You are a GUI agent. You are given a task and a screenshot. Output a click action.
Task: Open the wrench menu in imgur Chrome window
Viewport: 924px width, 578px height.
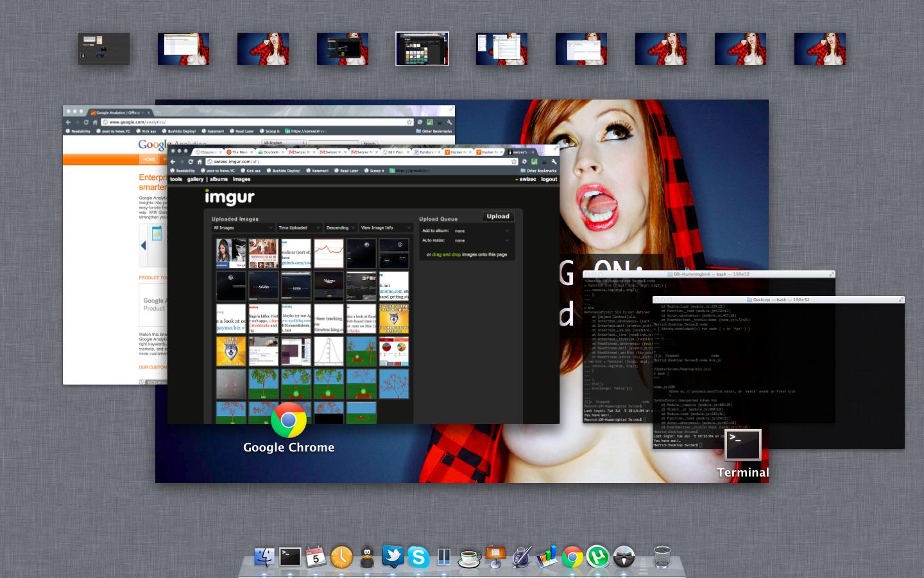[554, 161]
